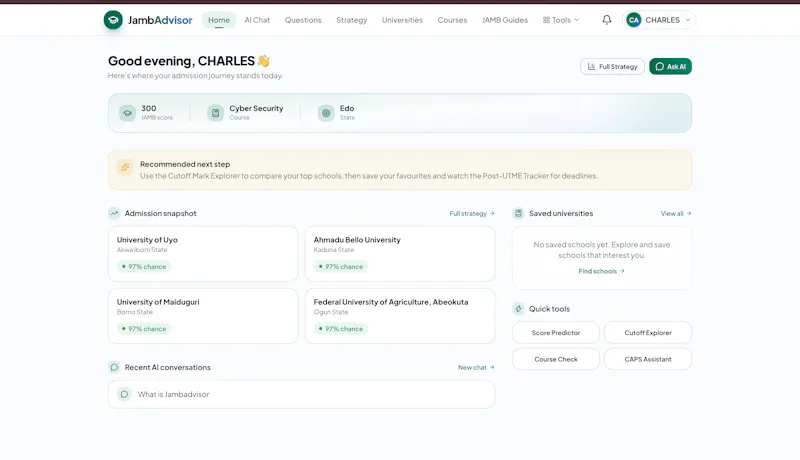
Task: Open the Ahmadu Bello University card
Action: [x=400, y=253]
